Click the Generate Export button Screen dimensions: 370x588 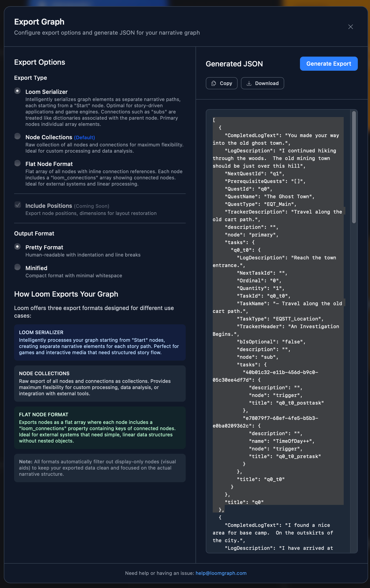329,64
